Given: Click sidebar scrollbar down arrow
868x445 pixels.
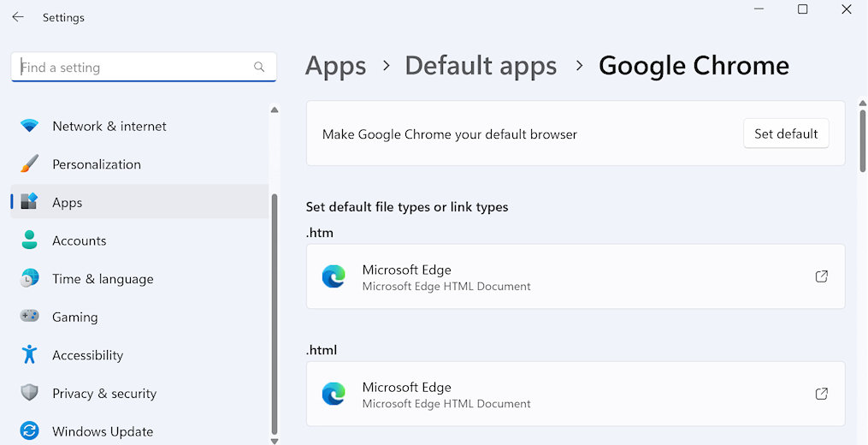Looking at the screenshot, I should 275,441.
